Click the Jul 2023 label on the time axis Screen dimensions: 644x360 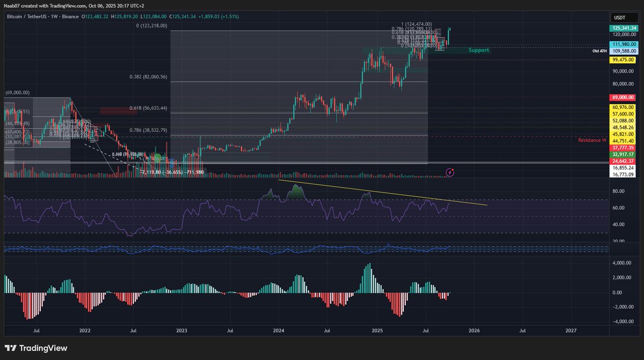(230, 331)
